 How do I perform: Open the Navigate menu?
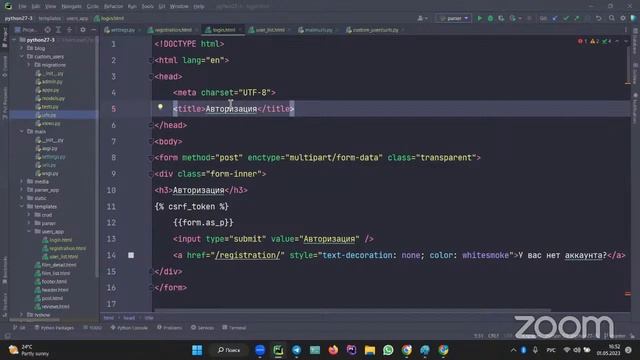[x=71, y=6]
